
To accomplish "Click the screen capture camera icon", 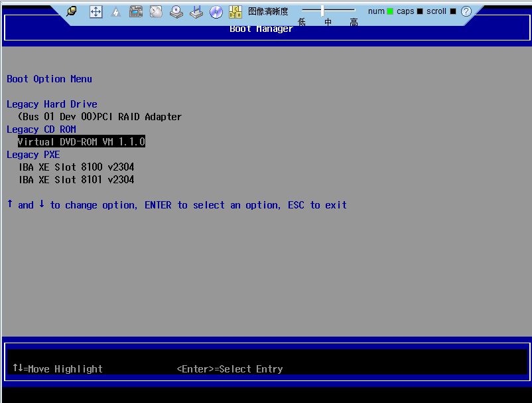I will [x=136, y=12].
